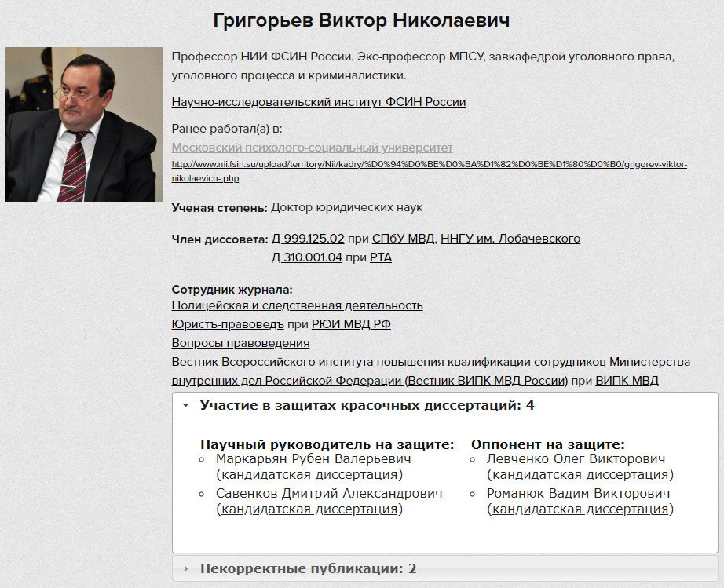This screenshot has height=588, width=724.
Task: Collapse the 'Участие в защитах красочных диссертаций' section arrow
Action: [x=185, y=405]
